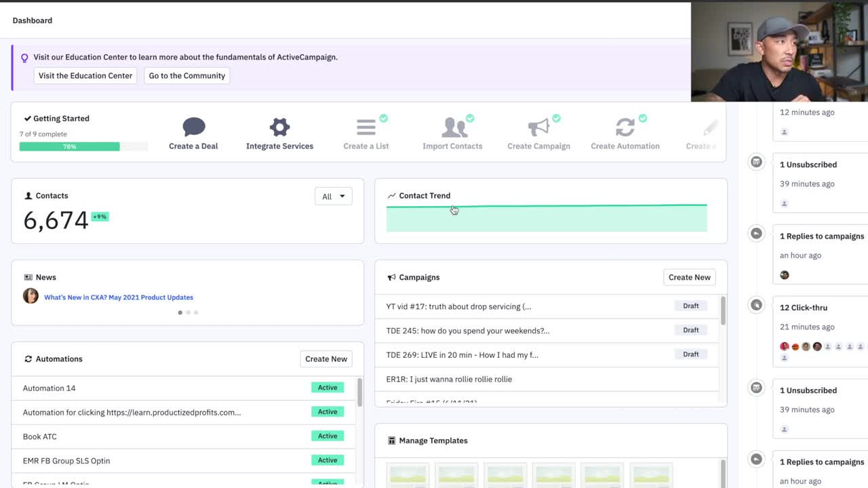The image size is (868, 488).
Task: Click third template thumbnail in Manage Templates
Action: click(505, 475)
